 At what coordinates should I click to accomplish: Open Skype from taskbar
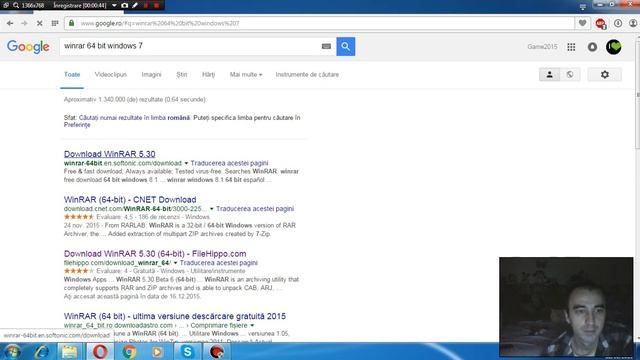coord(187,352)
